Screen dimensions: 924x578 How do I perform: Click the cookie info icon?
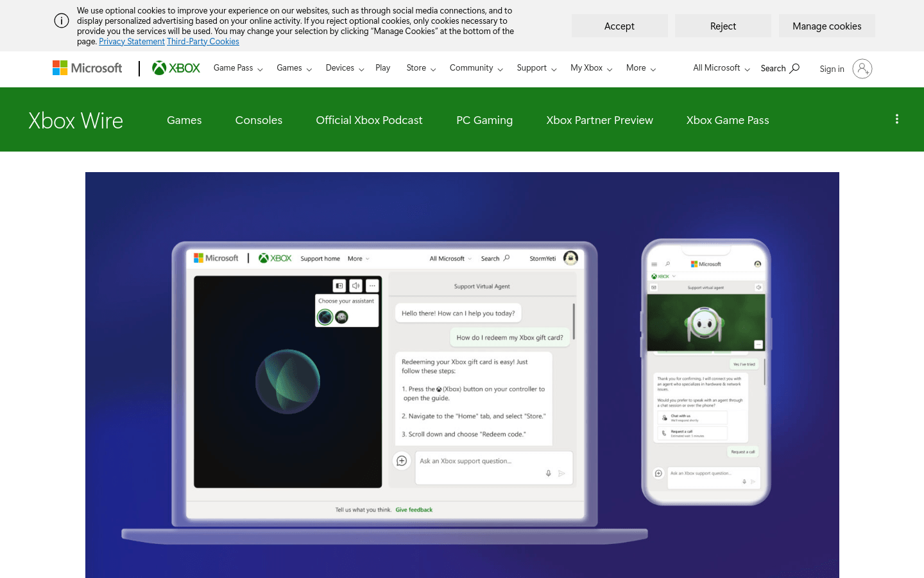[62, 21]
